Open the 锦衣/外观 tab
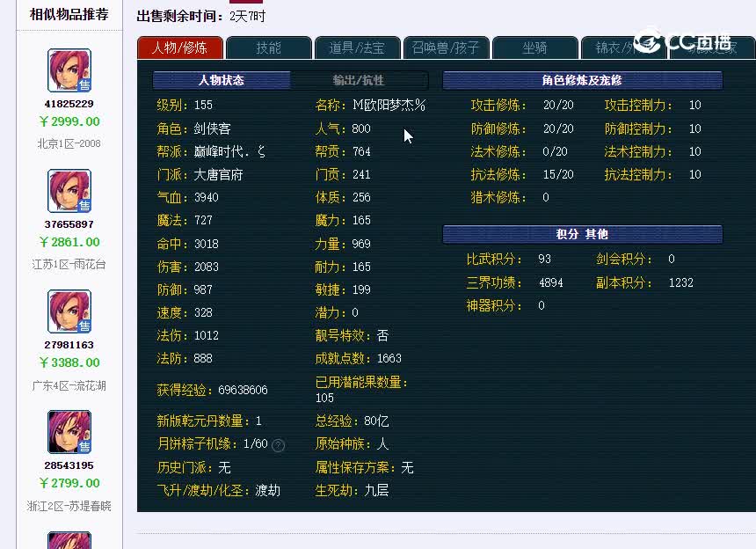The image size is (756, 549). coord(623,48)
